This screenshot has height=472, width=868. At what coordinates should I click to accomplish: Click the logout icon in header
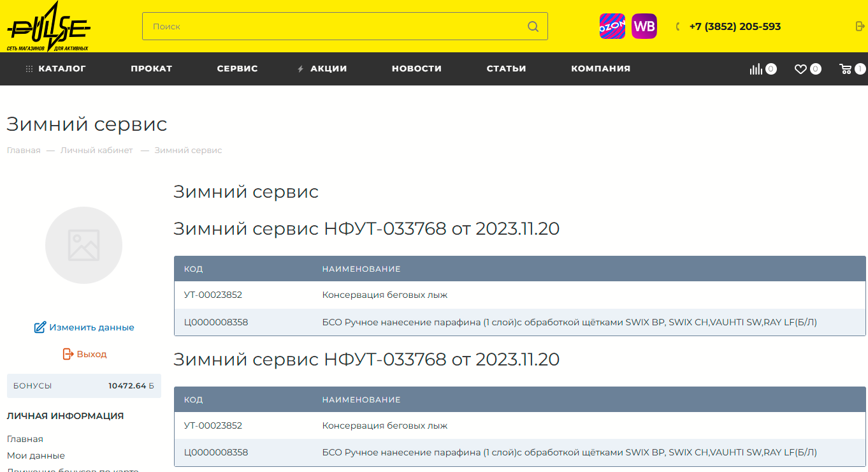pyautogui.click(x=860, y=26)
